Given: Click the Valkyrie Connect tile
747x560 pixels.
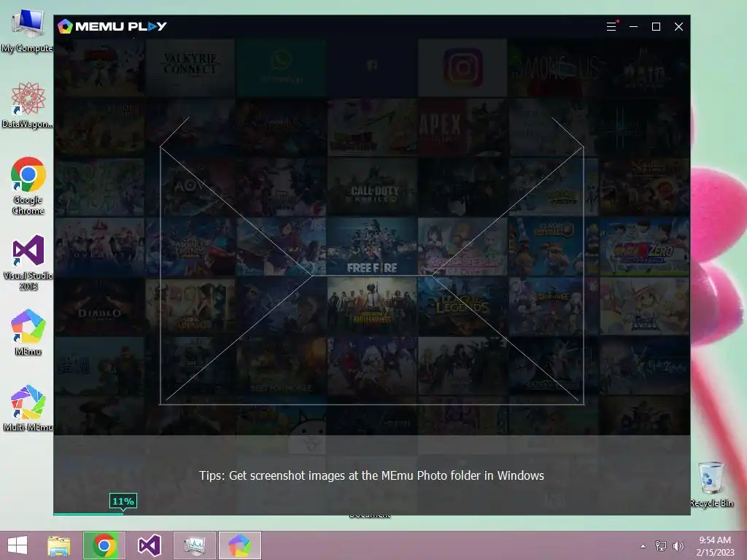Looking at the screenshot, I should pyautogui.click(x=190, y=67).
